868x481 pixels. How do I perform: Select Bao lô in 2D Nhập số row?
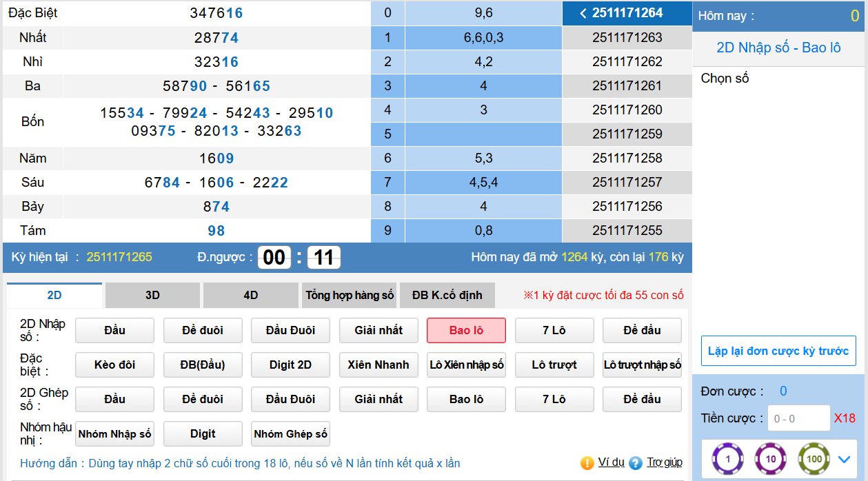(466, 330)
